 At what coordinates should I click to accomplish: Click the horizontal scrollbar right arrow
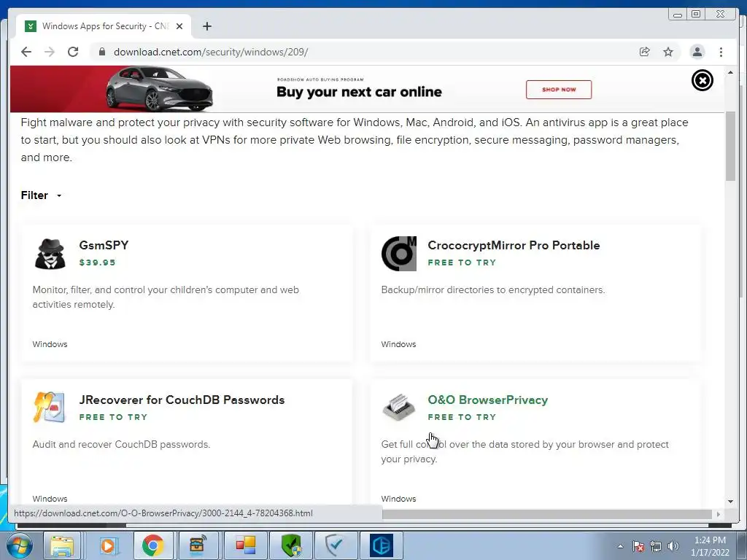(x=719, y=514)
